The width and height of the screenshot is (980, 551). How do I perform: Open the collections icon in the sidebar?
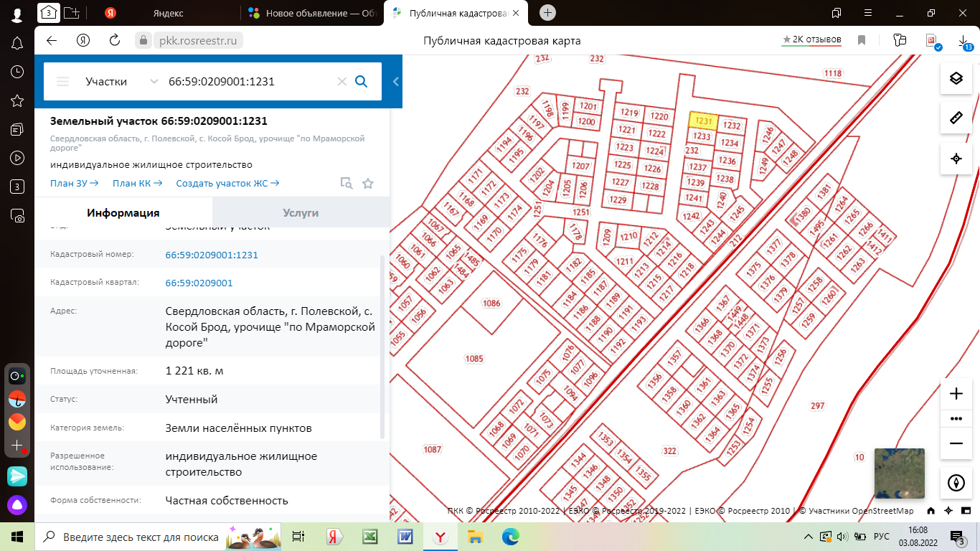coord(17,129)
